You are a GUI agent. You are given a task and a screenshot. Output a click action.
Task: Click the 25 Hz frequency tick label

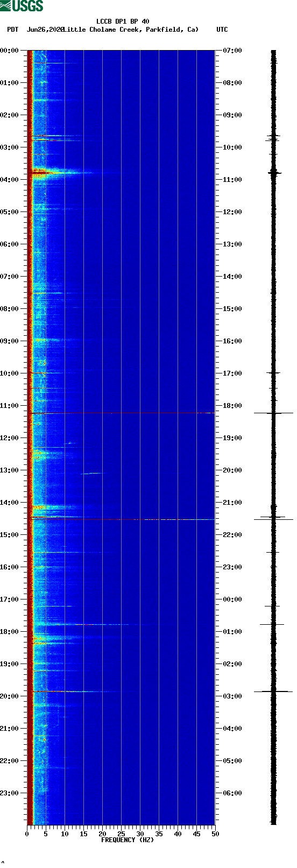[x=121, y=834]
